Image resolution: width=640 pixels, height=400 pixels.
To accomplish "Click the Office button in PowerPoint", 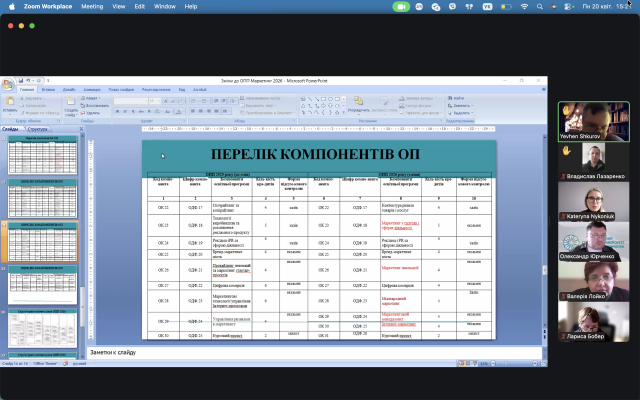I will point(7,84).
